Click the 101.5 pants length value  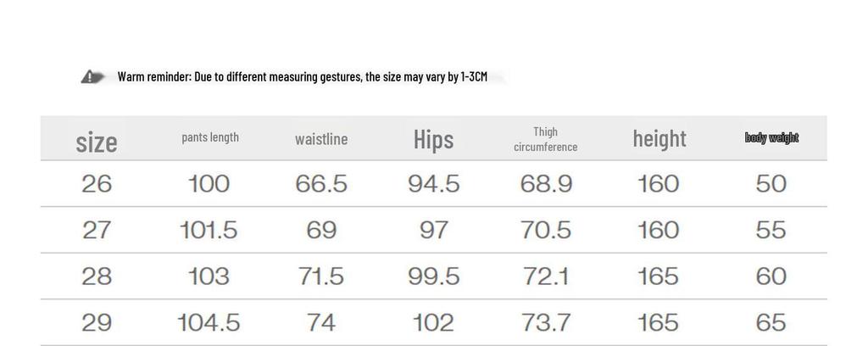209,230
